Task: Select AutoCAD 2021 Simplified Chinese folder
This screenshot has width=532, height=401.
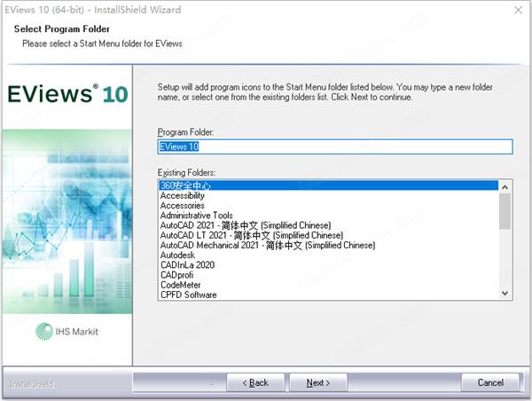Action: [328, 225]
